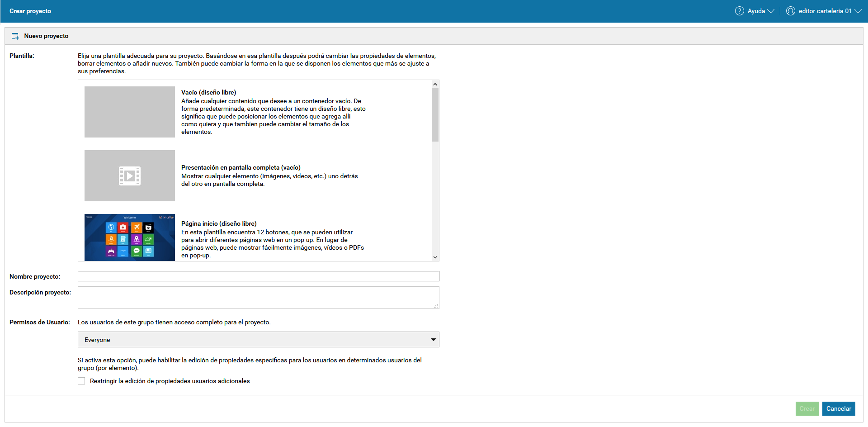
Task: Select the empty free design template thumbnail
Action: click(130, 112)
